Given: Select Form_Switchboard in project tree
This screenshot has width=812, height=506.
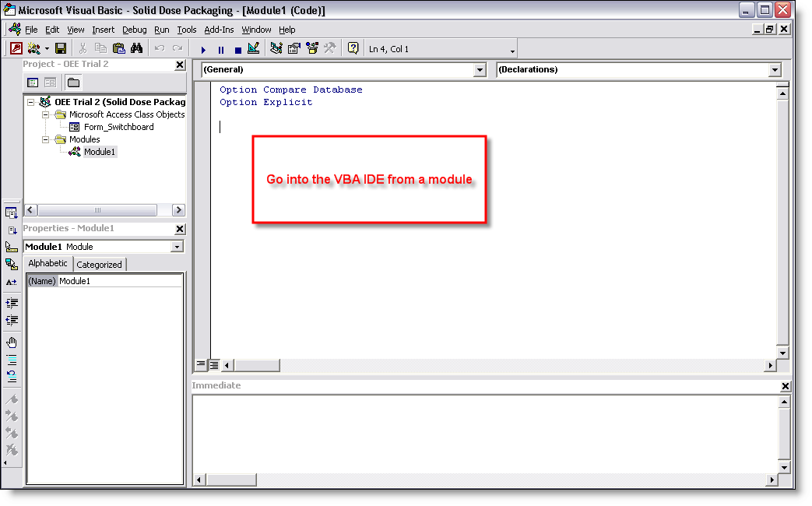Looking at the screenshot, I should pyautogui.click(x=118, y=127).
